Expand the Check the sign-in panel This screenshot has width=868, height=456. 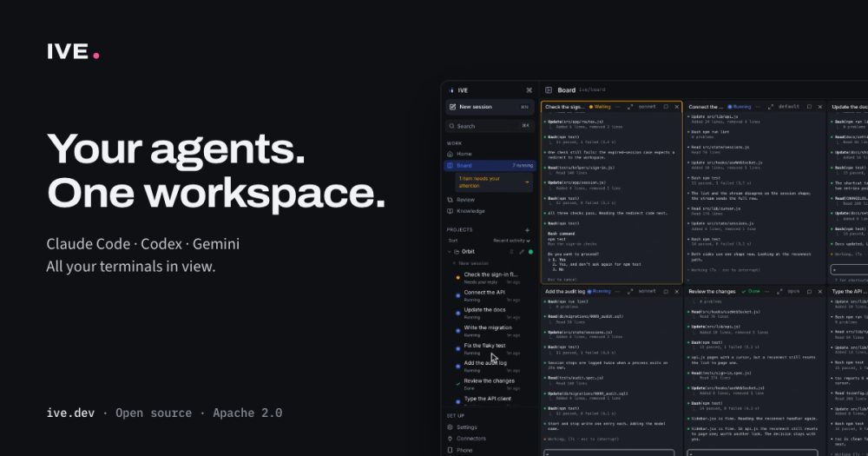[630, 107]
